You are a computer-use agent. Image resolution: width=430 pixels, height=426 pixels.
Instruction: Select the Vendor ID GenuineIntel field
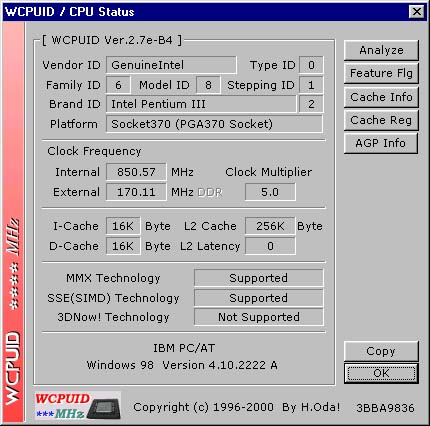coord(171,65)
